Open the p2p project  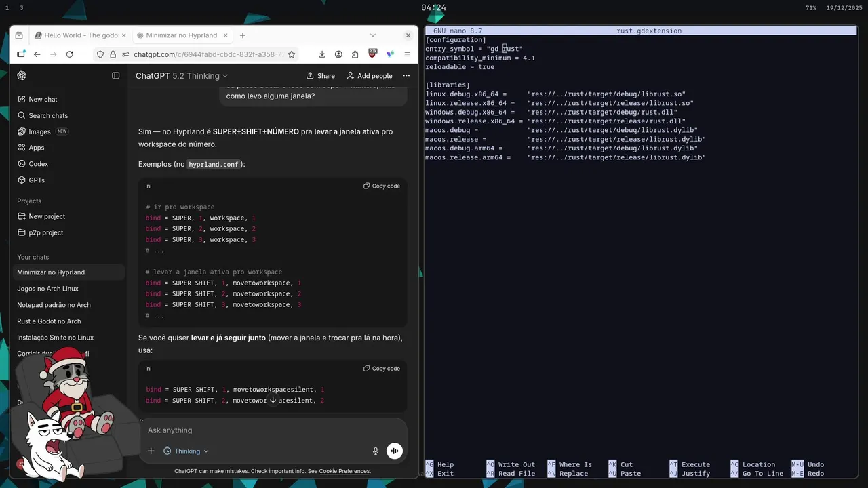click(45, 232)
